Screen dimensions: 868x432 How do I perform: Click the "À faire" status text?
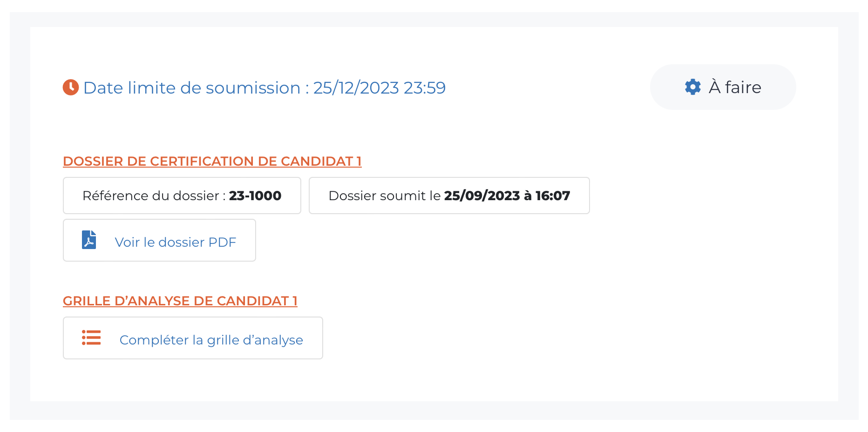735,88
